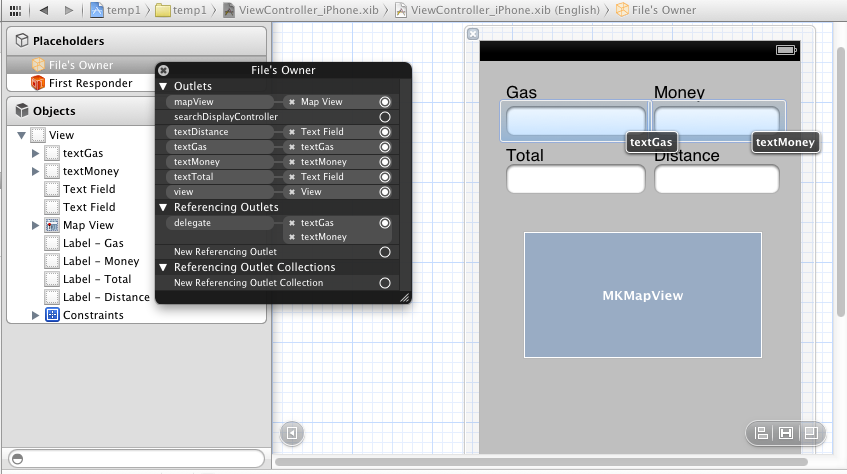Navigate back with the left arrow
847x474 pixels.
click(44, 10)
